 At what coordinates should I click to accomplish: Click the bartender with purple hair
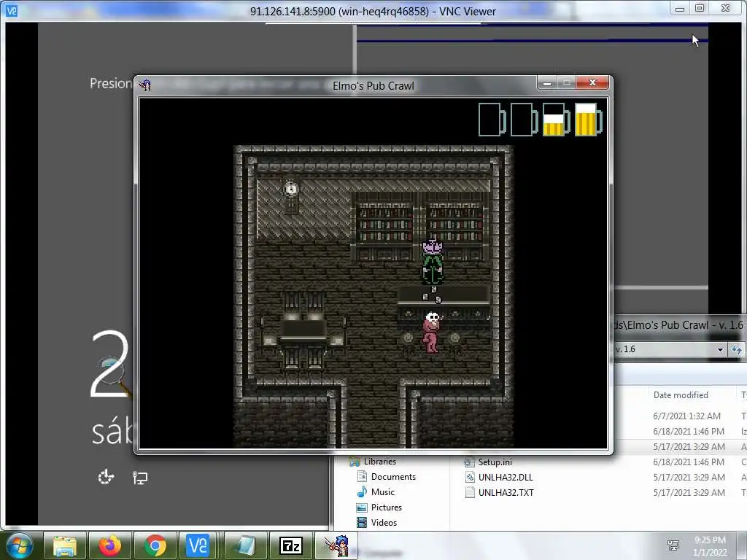click(x=433, y=262)
